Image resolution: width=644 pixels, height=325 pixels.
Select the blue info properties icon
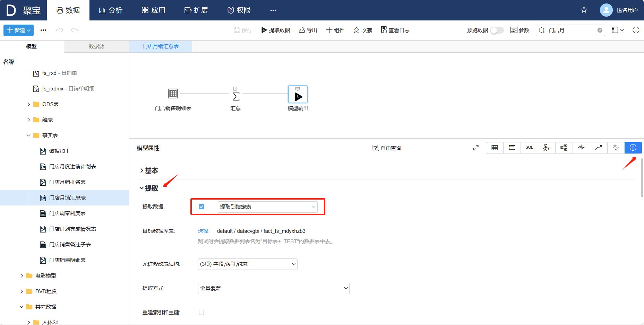pyautogui.click(x=633, y=148)
